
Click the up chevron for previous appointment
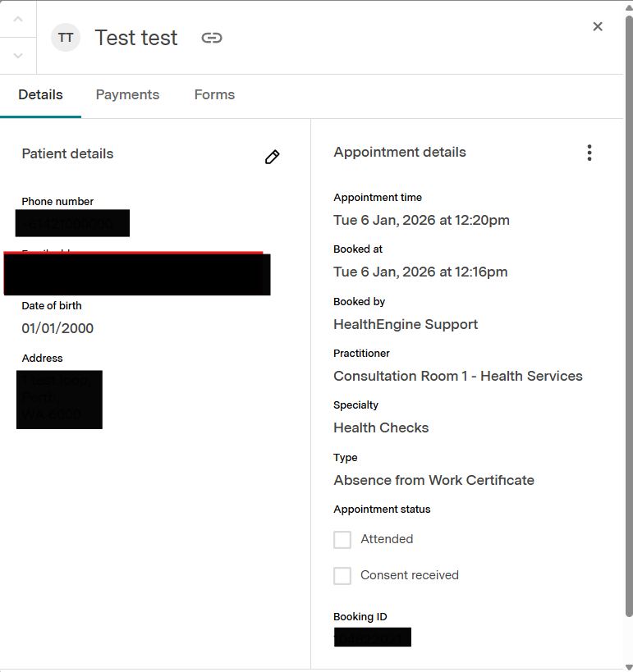18,19
